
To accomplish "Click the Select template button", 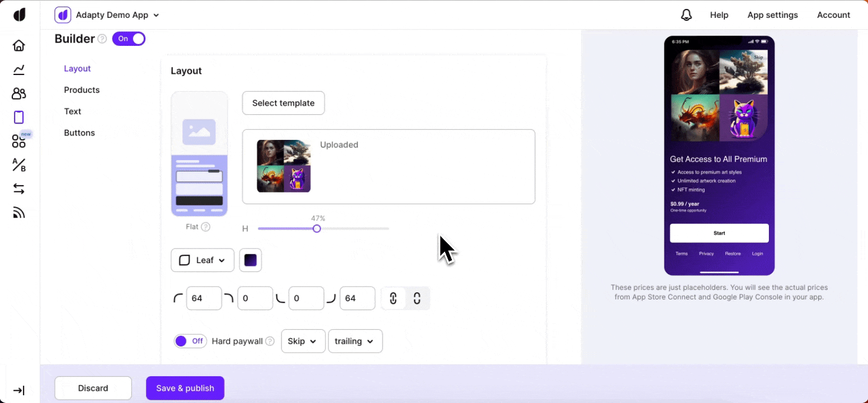I will [x=283, y=103].
